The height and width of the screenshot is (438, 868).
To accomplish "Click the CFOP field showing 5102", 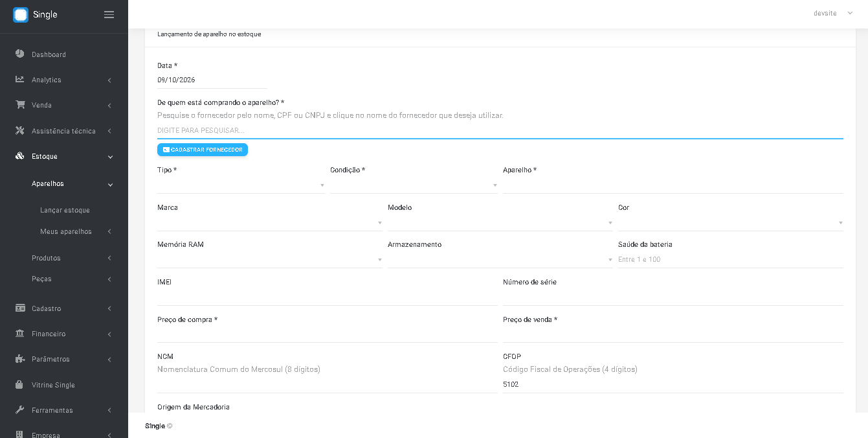I will (673, 385).
